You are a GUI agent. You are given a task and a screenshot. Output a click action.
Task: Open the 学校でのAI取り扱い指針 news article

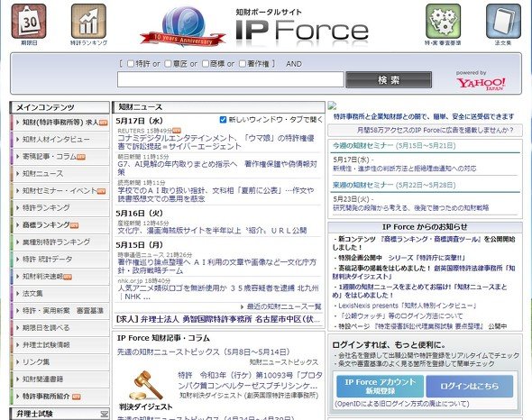(x=216, y=195)
